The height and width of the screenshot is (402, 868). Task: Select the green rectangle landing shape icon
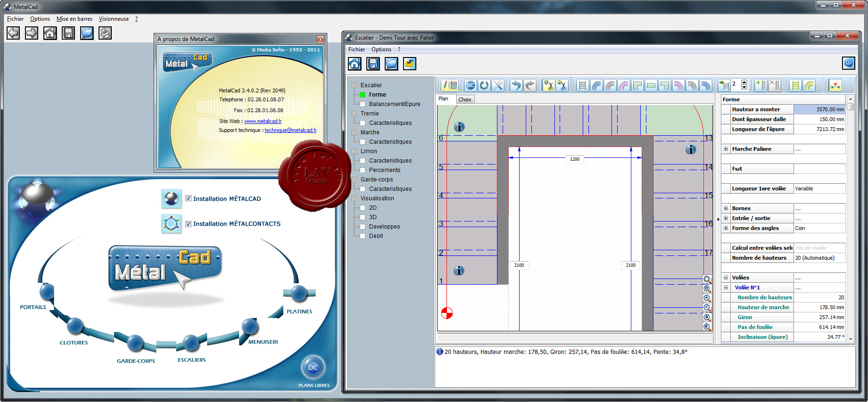pos(651,85)
